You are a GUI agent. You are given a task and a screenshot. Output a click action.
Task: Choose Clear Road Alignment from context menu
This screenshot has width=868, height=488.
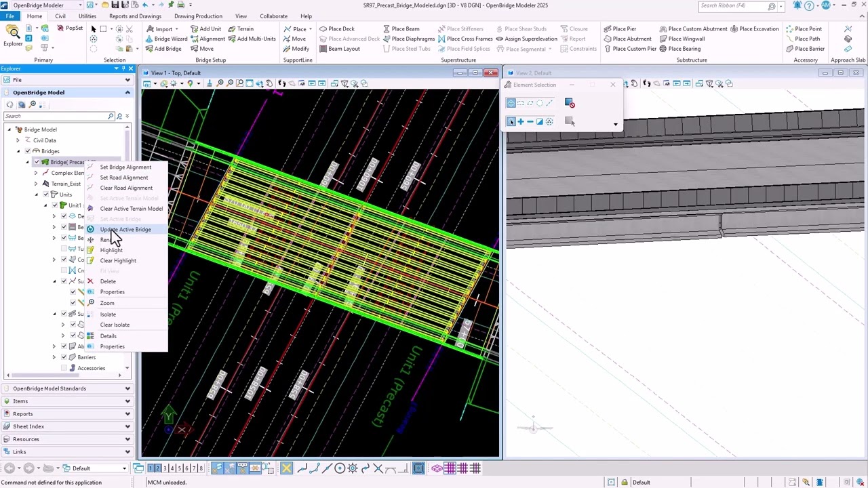pos(126,188)
